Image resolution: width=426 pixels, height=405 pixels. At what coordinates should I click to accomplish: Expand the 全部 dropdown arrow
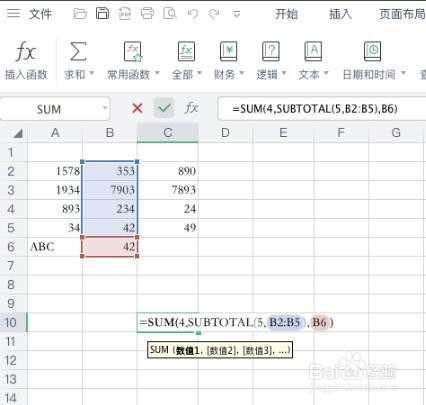pos(200,73)
